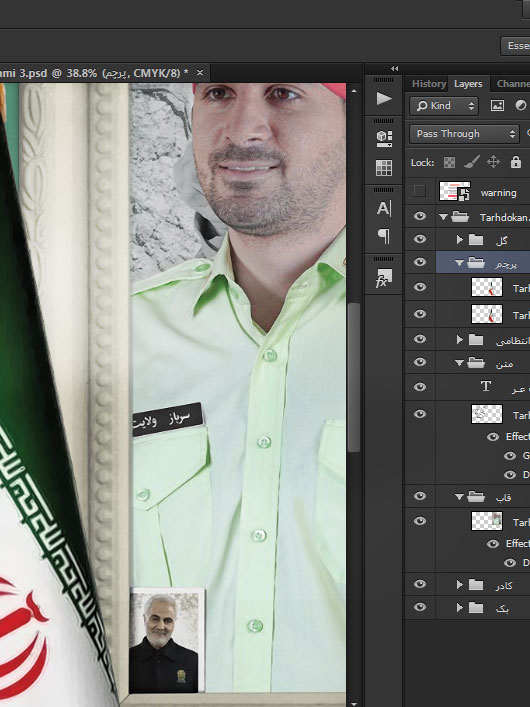
Task: Hide the text layer under متن
Action: [x=419, y=387]
